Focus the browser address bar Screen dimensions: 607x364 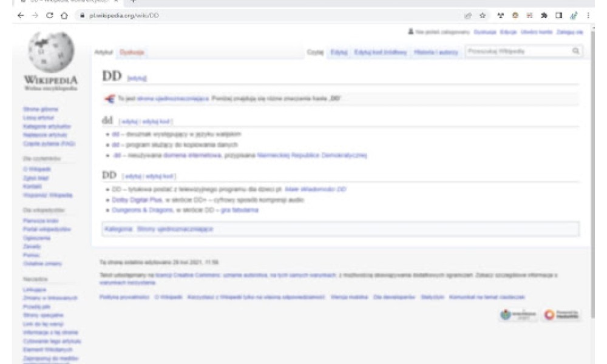pyautogui.click(x=267, y=16)
